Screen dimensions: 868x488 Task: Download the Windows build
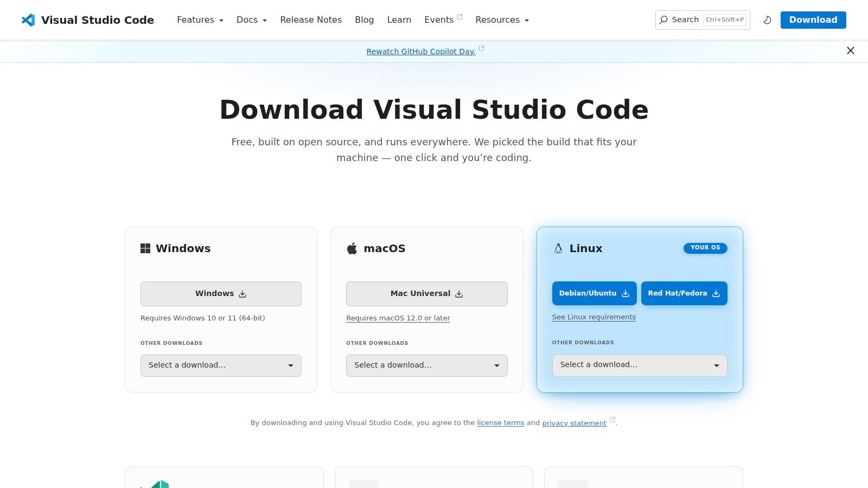tap(221, 294)
